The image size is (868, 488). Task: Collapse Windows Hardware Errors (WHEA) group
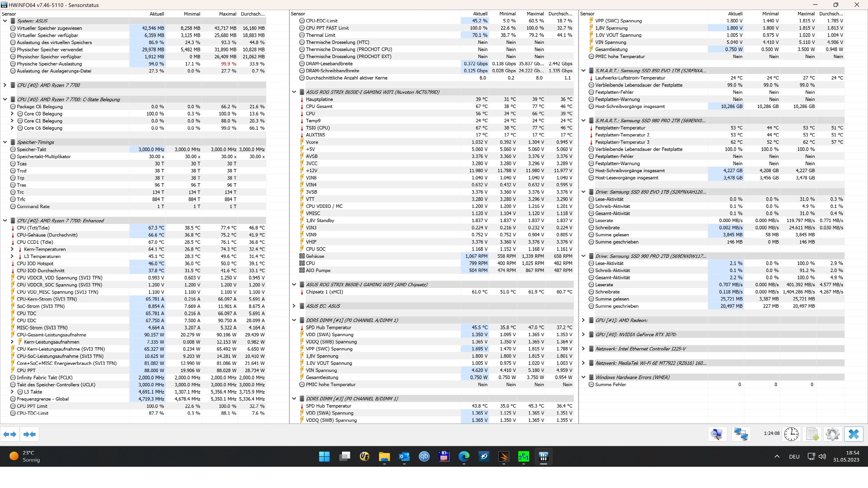click(583, 377)
